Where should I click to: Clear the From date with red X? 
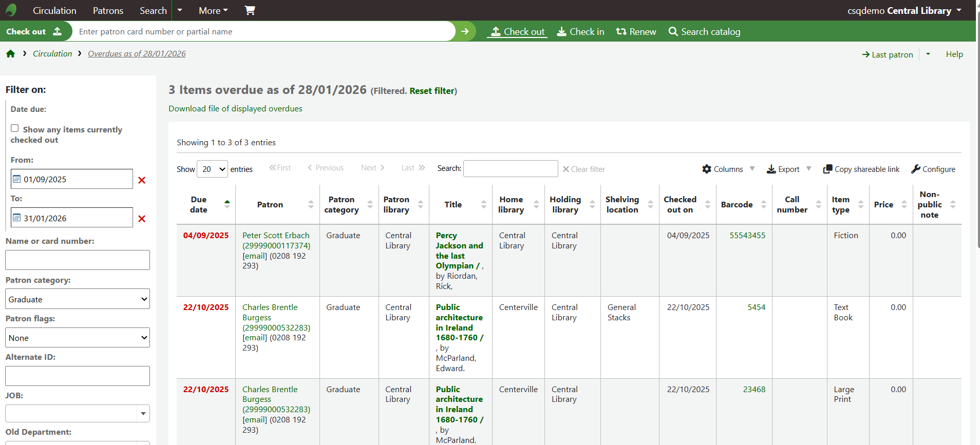click(x=142, y=180)
